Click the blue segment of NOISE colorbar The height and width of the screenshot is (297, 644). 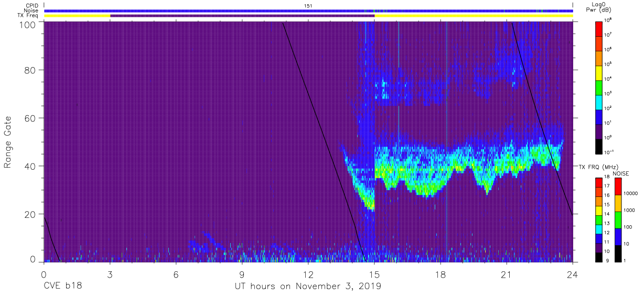click(x=618, y=236)
